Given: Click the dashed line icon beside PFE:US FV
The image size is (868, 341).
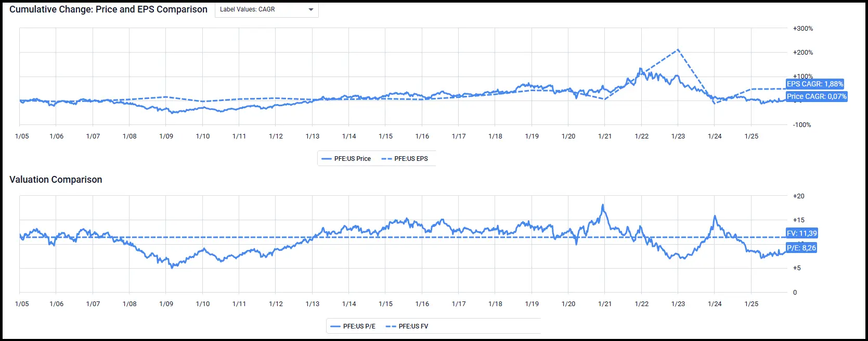Looking at the screenshot, I should click(391, 326).
